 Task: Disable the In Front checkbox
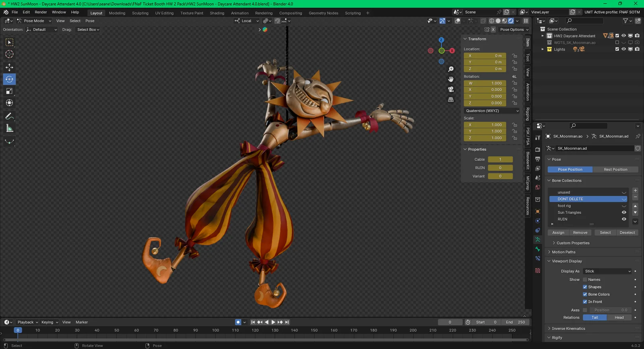(x=585, y=302)
